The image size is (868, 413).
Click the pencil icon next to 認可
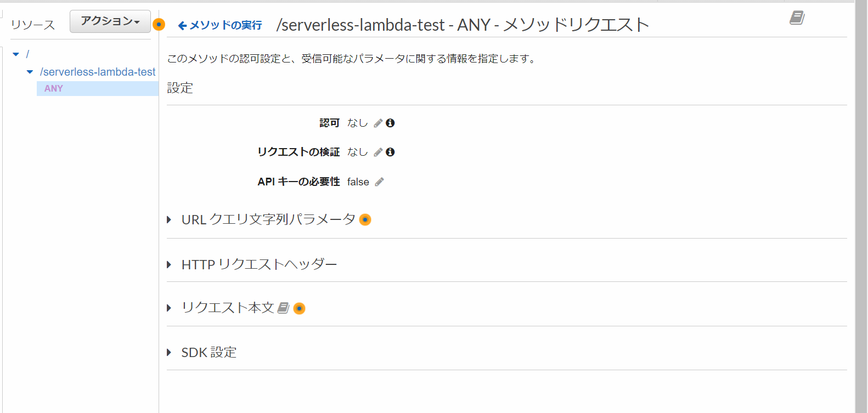coord(377,123)
